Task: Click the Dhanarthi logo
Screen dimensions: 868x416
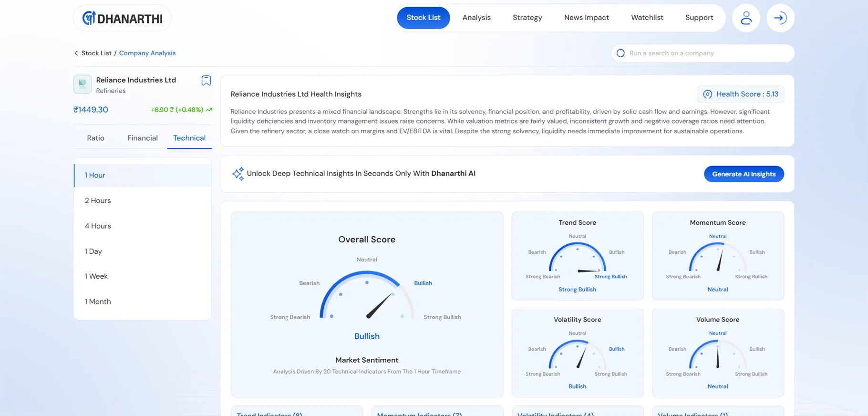Action: (x=122, y=18)
